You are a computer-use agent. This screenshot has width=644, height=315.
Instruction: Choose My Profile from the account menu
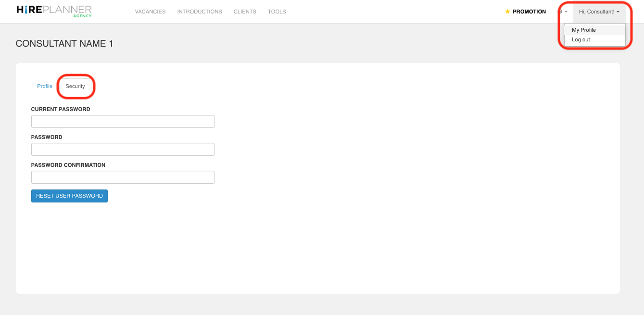583,30
